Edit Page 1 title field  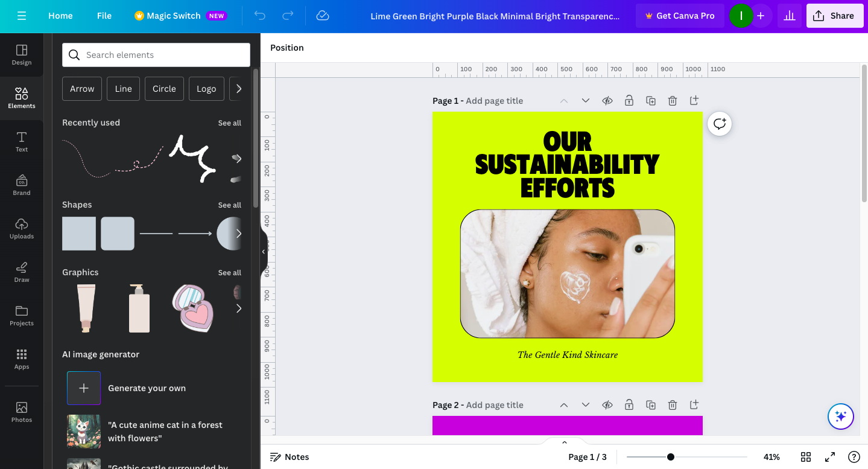pyautogui.click(x=495, y=101)
